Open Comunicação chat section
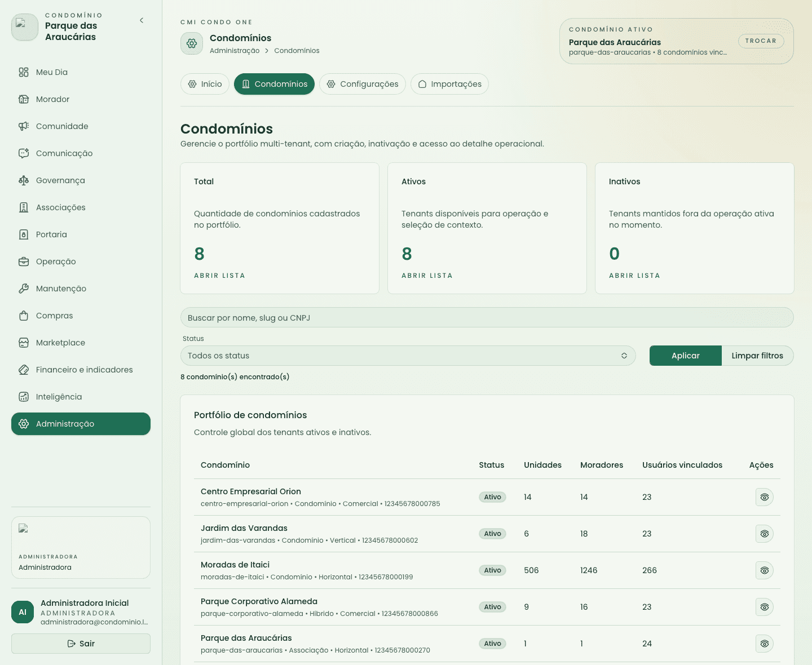Image resolution: width=812 pixels, height=665 pixels. coord(81,153)
